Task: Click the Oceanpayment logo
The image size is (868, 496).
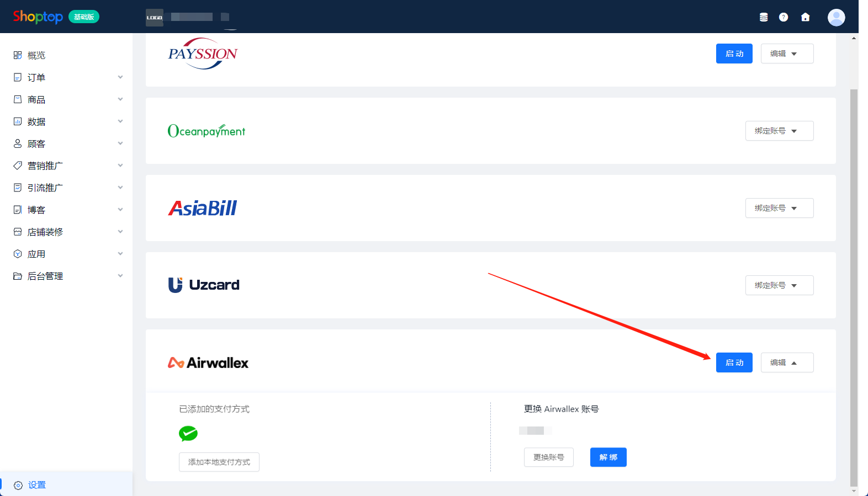Action: pos(207,131)
